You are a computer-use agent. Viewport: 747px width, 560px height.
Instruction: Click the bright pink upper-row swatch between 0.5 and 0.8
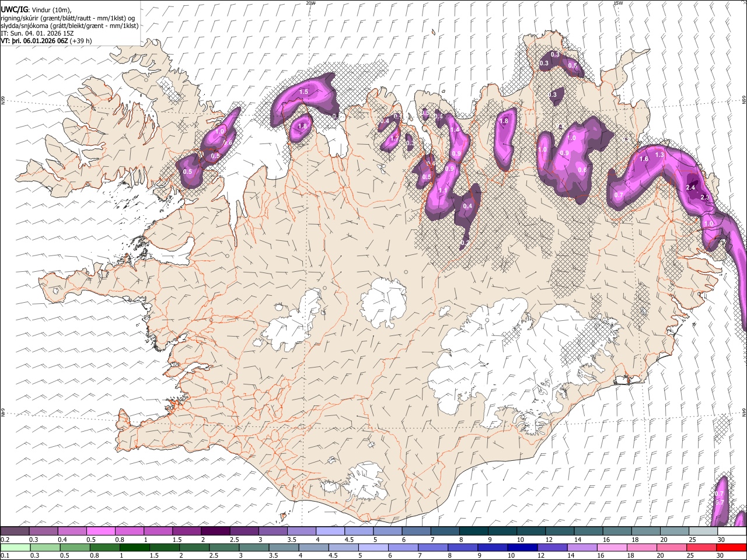(100, 531)
